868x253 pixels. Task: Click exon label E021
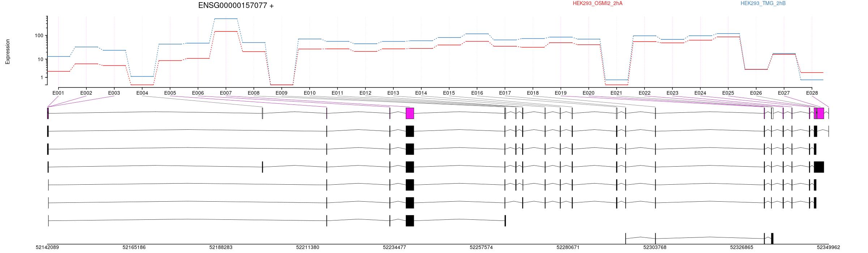point(616,93)
